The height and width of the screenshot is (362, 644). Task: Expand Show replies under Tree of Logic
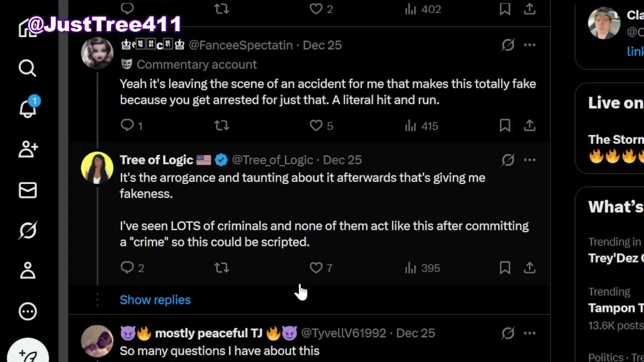click(155, 300)
